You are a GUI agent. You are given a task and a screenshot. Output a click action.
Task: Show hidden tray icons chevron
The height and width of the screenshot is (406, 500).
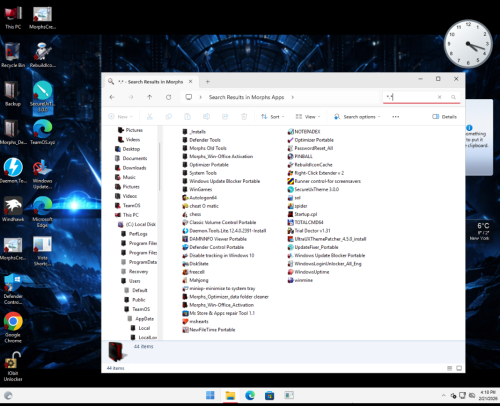coord(443,395)
